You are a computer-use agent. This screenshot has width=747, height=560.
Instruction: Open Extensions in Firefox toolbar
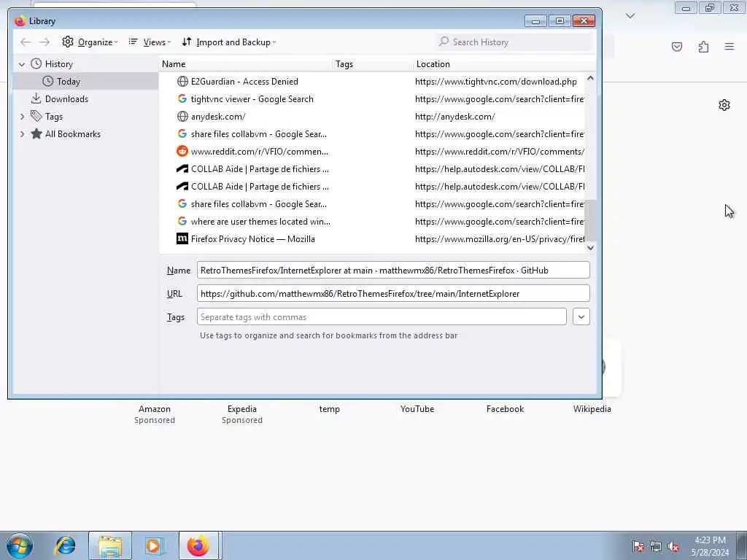point(703,47)
